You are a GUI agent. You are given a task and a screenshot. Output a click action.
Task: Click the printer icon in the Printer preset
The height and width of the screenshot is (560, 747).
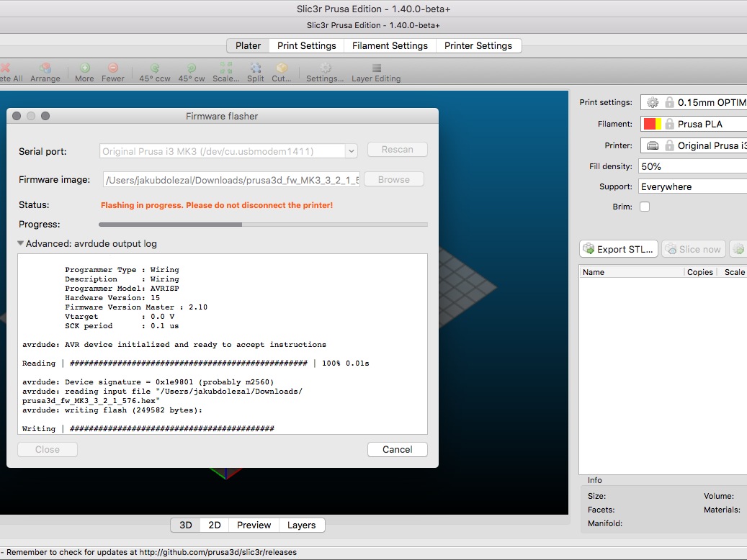coord(653,145)
